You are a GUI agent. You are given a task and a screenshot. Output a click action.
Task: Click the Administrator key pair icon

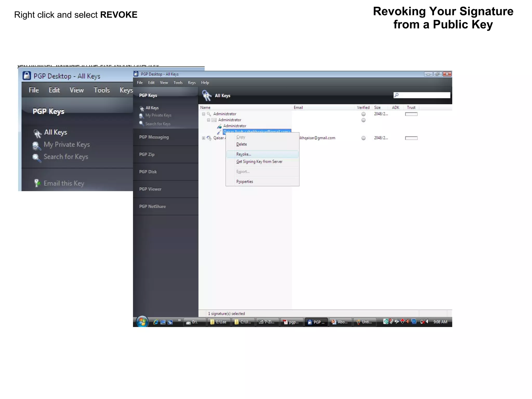(x=209, y=114)
